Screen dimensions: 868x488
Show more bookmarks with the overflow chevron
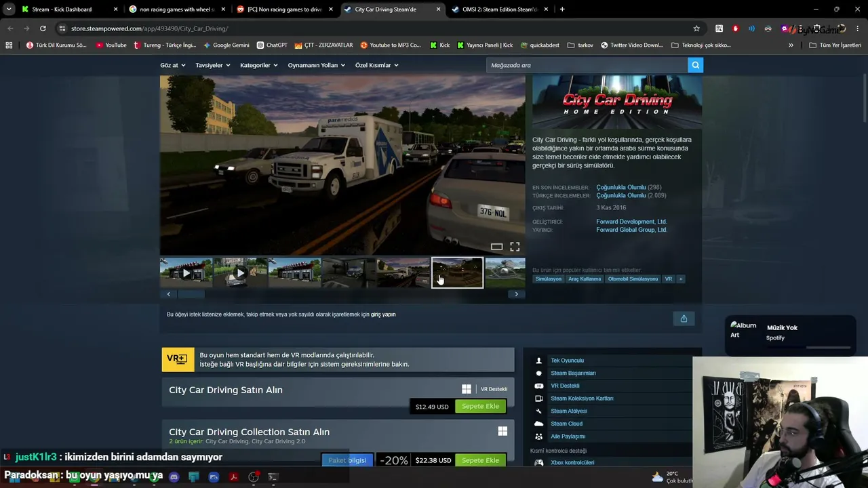pyautogui.click(x=791, y=45)
